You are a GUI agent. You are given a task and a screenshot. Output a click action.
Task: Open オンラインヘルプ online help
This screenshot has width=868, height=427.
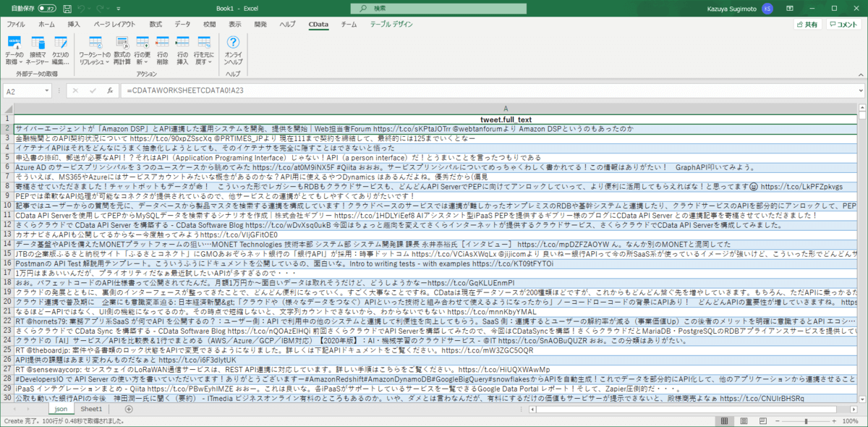233,49
